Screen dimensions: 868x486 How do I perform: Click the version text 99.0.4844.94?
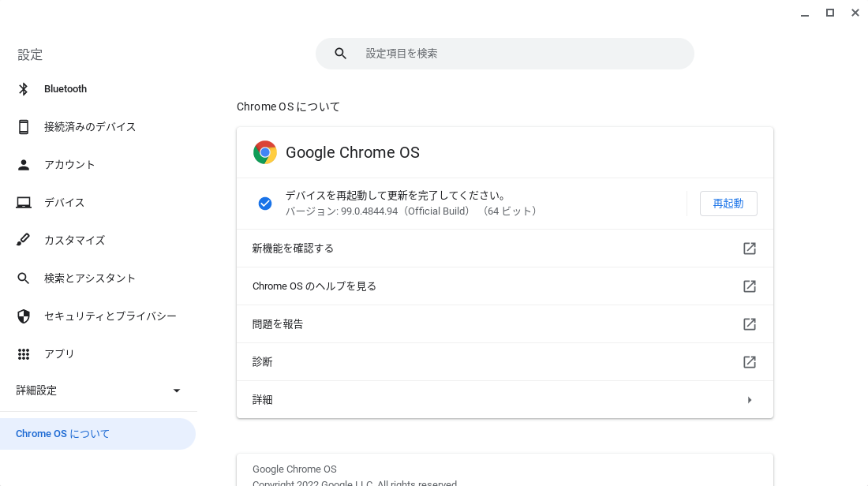[369, 211]
